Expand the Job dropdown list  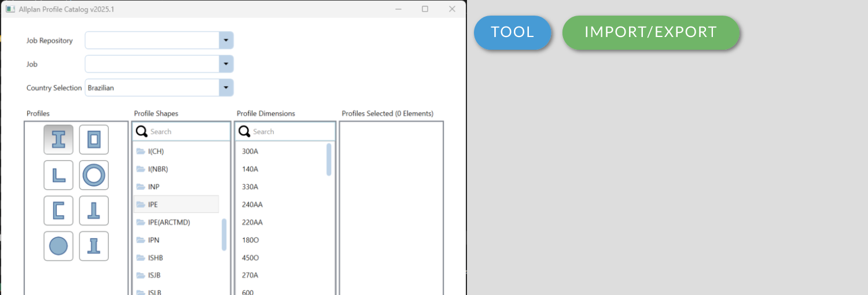point(226,64)
